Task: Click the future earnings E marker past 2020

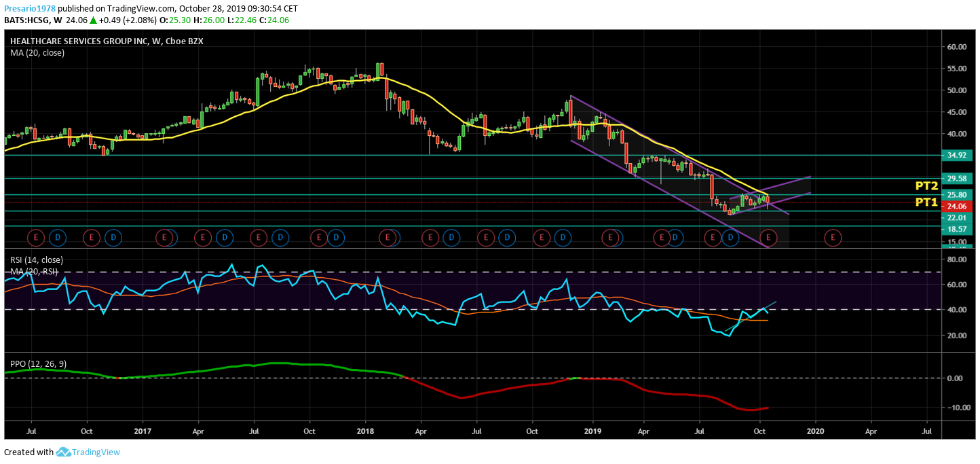Action: pyautogui.click(x=833, y=237)
